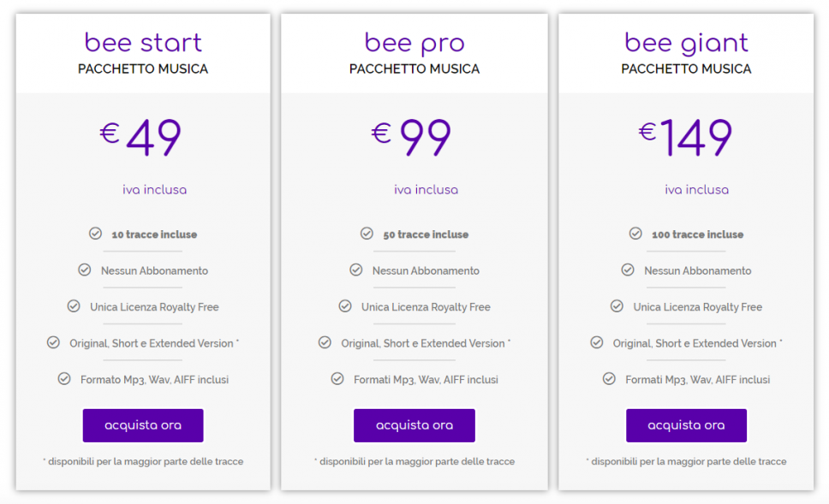Select the bee pro package title
Screen dimensions: 829x504
pos(414,42)
